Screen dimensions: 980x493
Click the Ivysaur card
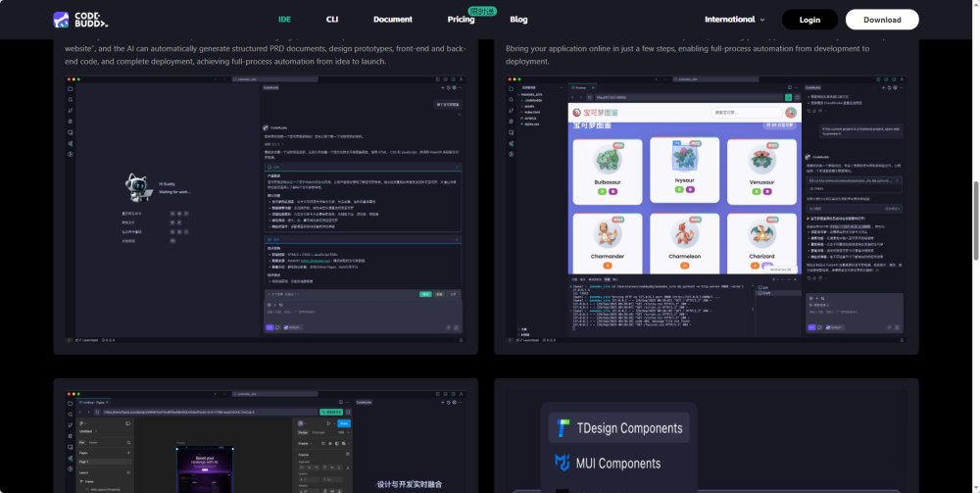pos(684,170)
